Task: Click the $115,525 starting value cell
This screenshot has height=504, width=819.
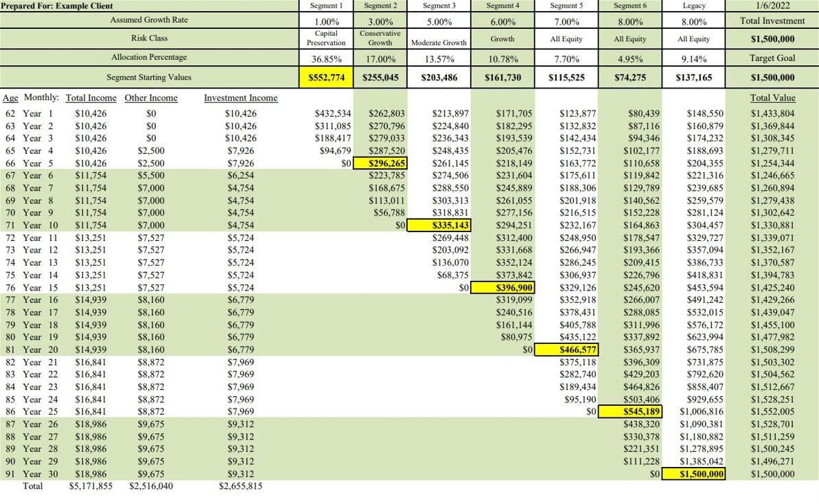Action: coord(566,78)
